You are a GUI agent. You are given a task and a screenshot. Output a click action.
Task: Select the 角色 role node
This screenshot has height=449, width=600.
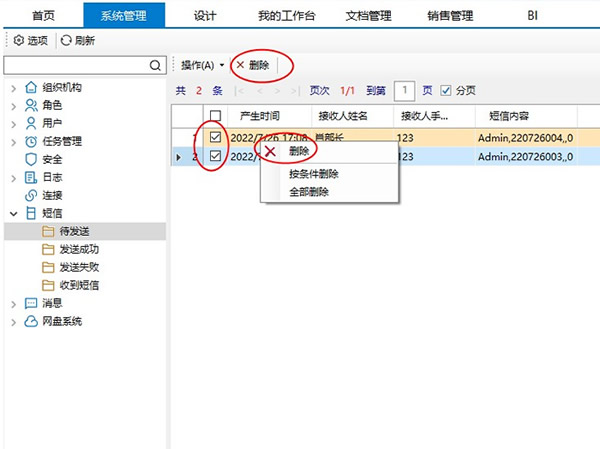pyautogui.click(x=52, y=105)
